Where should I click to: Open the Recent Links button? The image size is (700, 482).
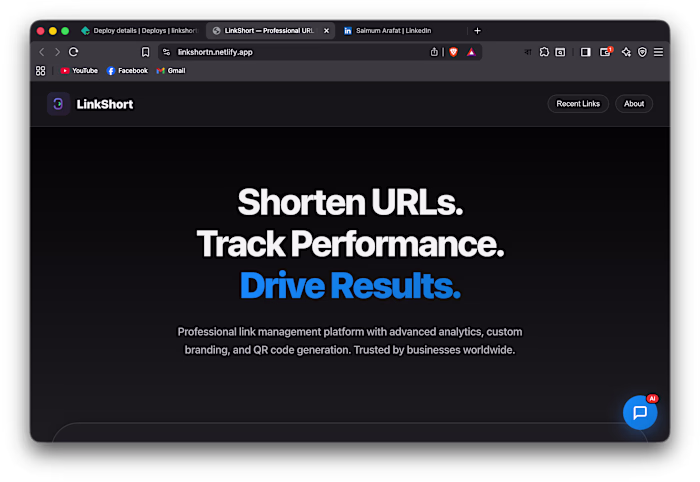[x=578, y=104]
